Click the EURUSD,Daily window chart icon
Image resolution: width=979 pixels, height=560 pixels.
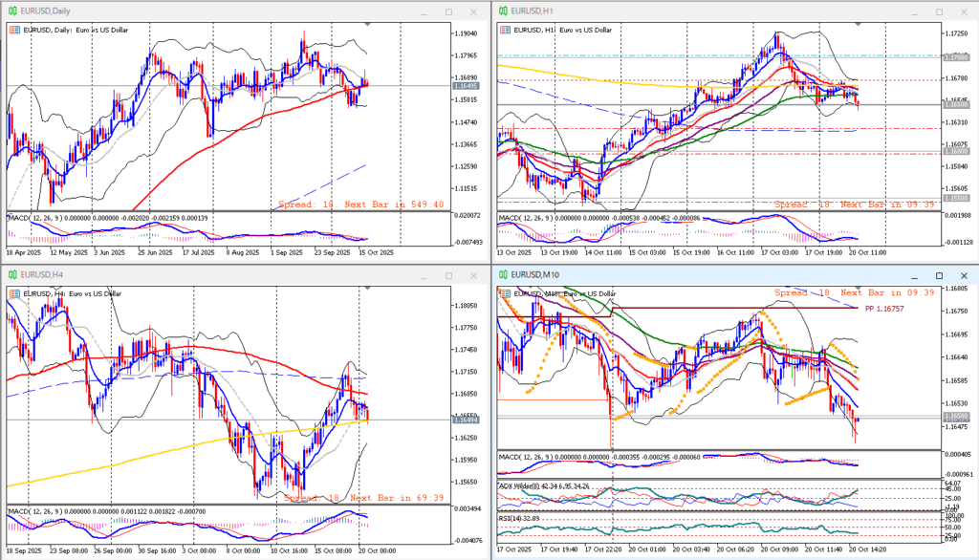pos(13,11)
